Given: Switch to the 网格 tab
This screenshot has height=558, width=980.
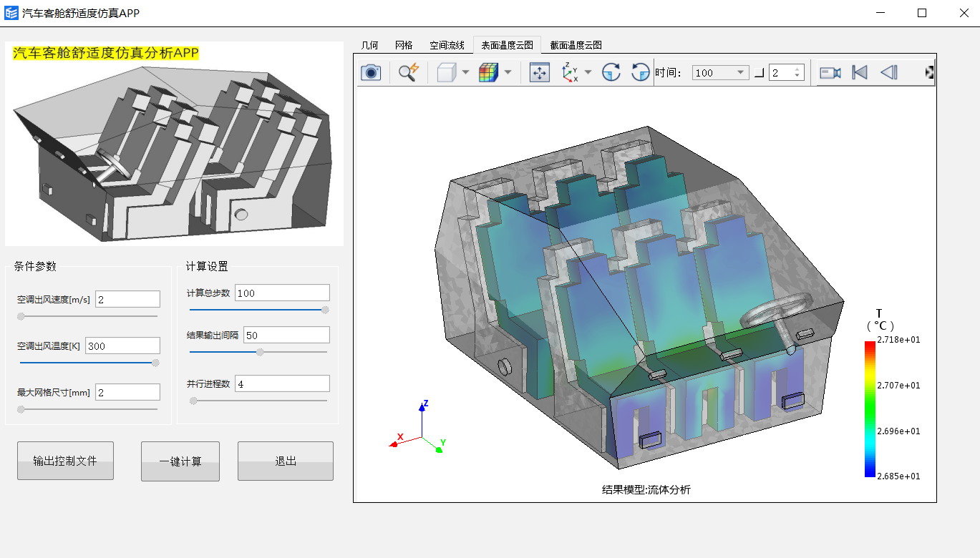Looking at the screenshot, I should pyautogui.click(x=404, y=45).
